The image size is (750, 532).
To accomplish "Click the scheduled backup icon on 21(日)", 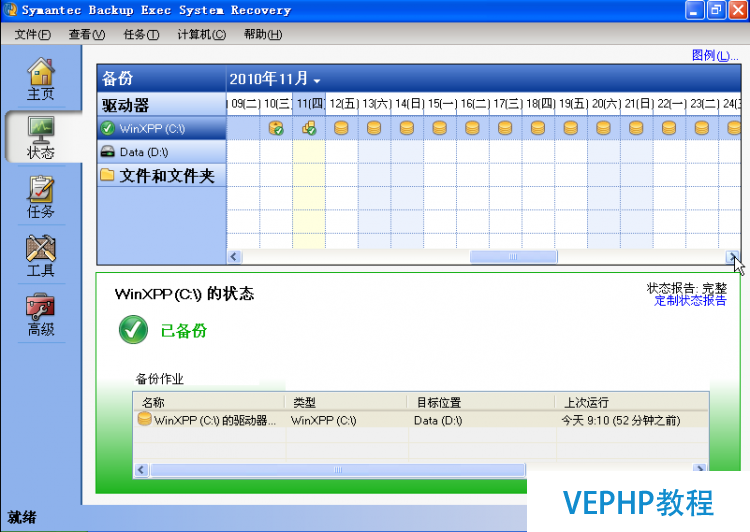I will coord(636,128).
